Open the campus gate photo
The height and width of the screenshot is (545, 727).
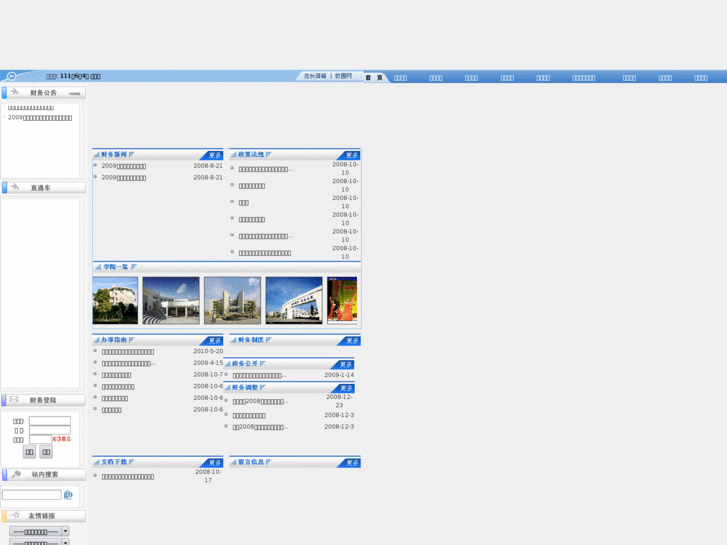click(294, 301)
